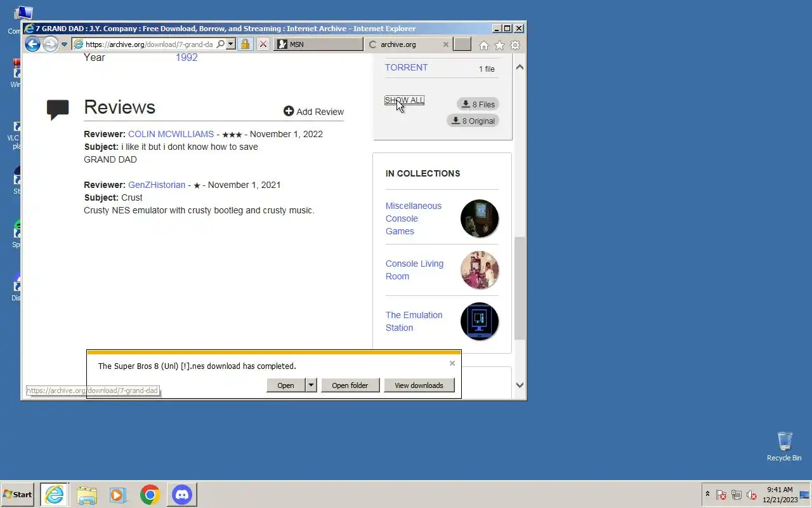
Task: Click the browser Forward arrow button
Action: pyautogui.click(x=50, y=44)
